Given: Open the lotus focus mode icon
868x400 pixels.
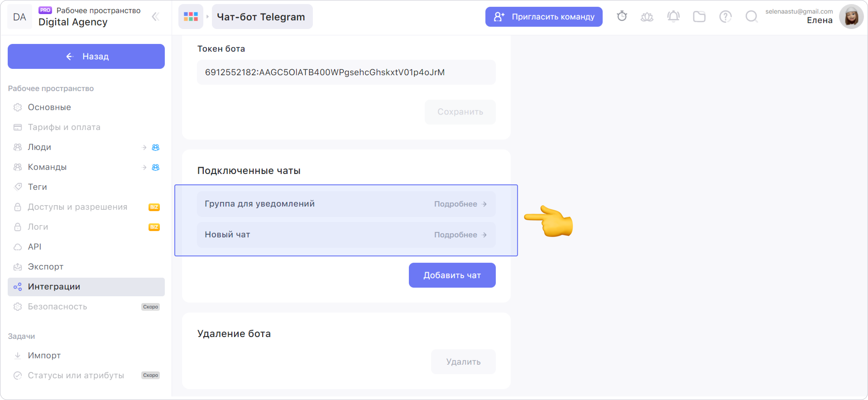Looking at the screenshot, I should coord(647,17).
